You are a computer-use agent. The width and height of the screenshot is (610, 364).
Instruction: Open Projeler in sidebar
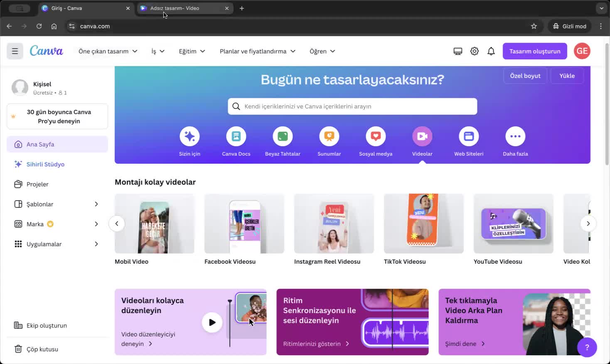57,184
